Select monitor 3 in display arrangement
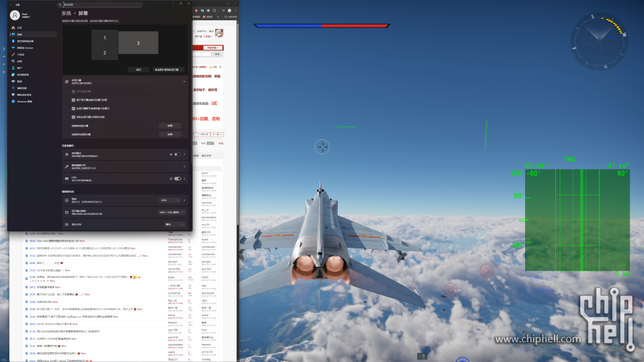 [x=139, y=43]
